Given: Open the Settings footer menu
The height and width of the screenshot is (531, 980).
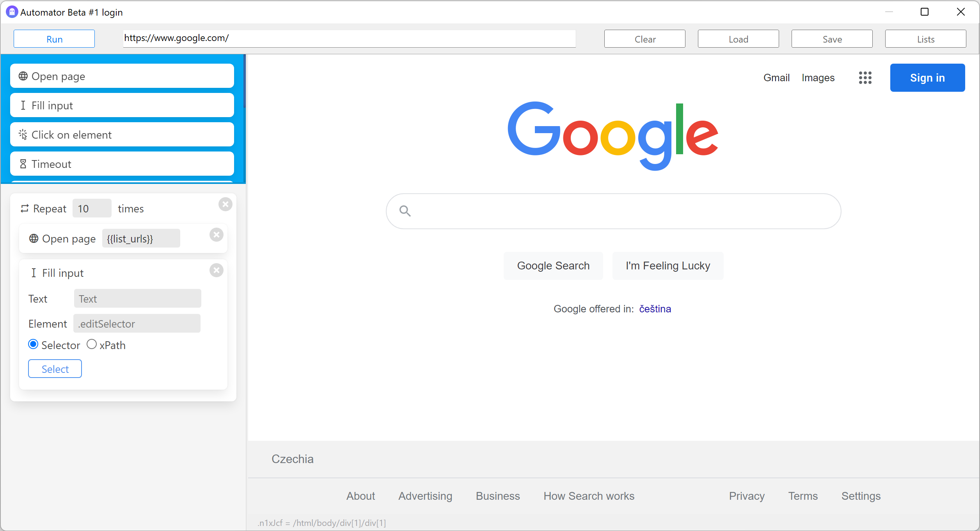Looking at the screenshot, I should tap(861, 496).
